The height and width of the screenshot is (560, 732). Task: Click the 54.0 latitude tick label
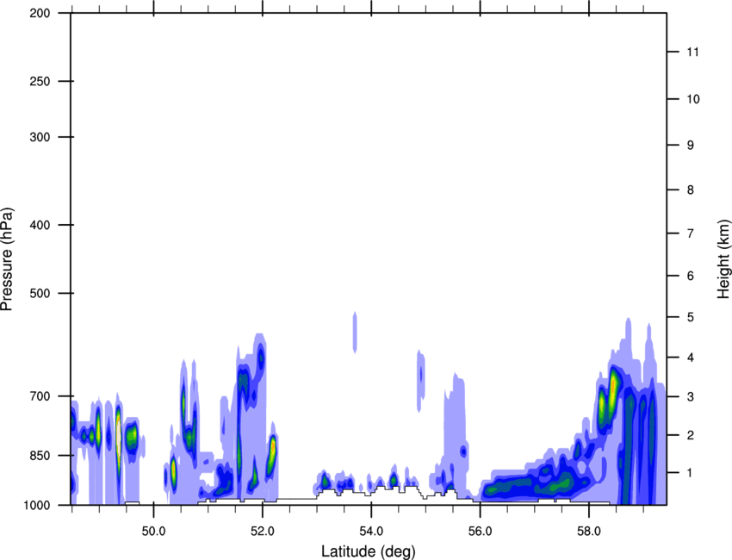372,532
